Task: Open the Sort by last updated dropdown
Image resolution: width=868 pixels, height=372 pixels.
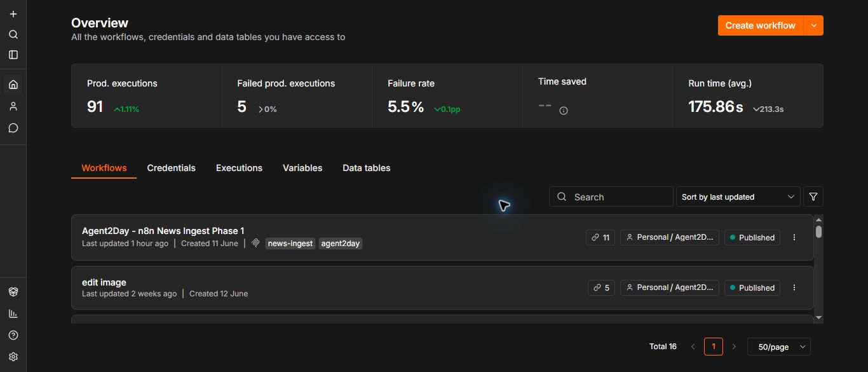Action: pyautogui.click(x=738, y=196)
